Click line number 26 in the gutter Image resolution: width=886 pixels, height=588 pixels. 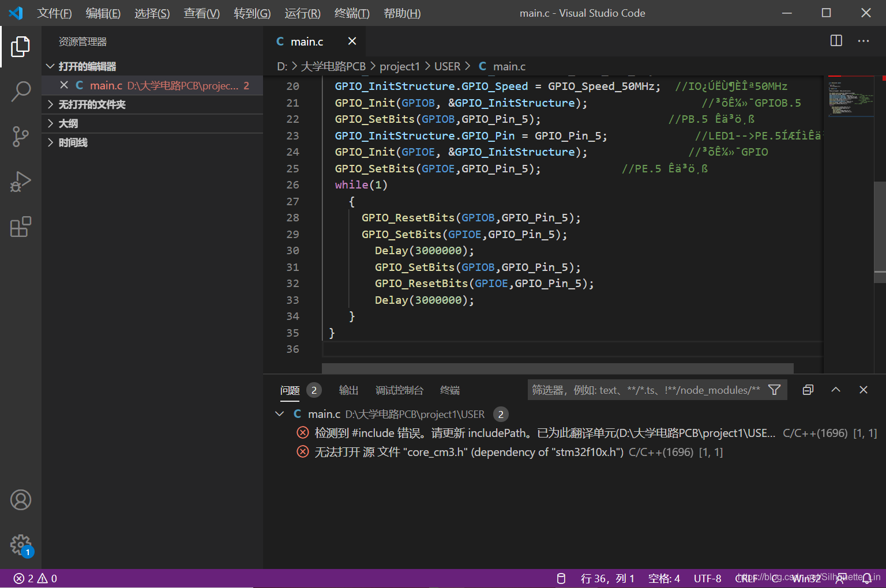coord(293,184)
